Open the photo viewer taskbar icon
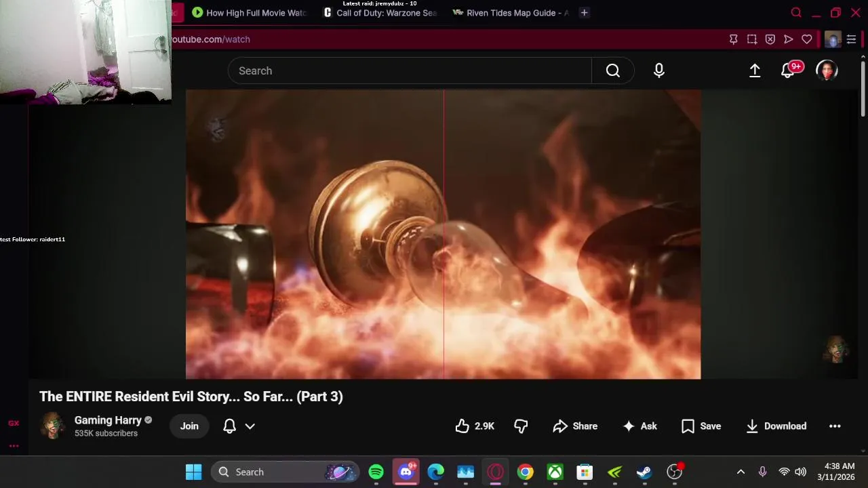The width and height of the screenshot is (868, 488). [466, 472]
